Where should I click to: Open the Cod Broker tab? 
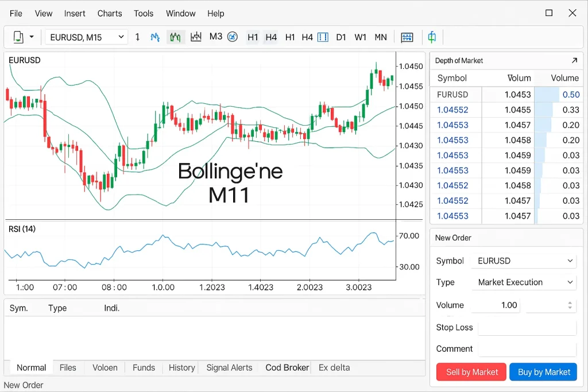[x=287, y=368]
